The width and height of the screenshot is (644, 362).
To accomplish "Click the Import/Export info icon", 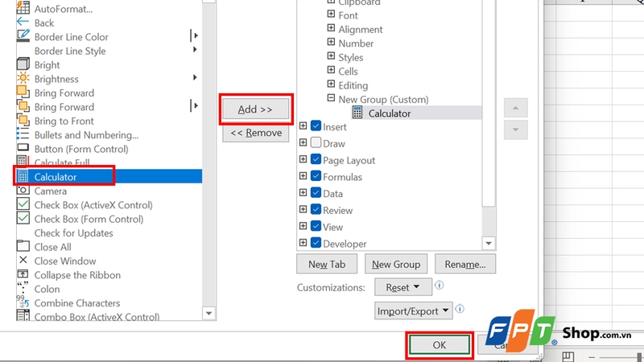I will [460, 309].
